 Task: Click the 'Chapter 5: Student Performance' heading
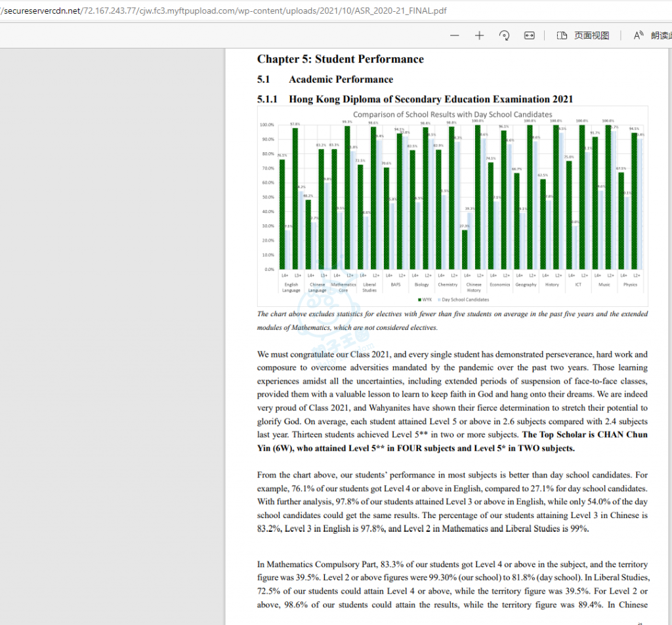click(x=340, y=59)
